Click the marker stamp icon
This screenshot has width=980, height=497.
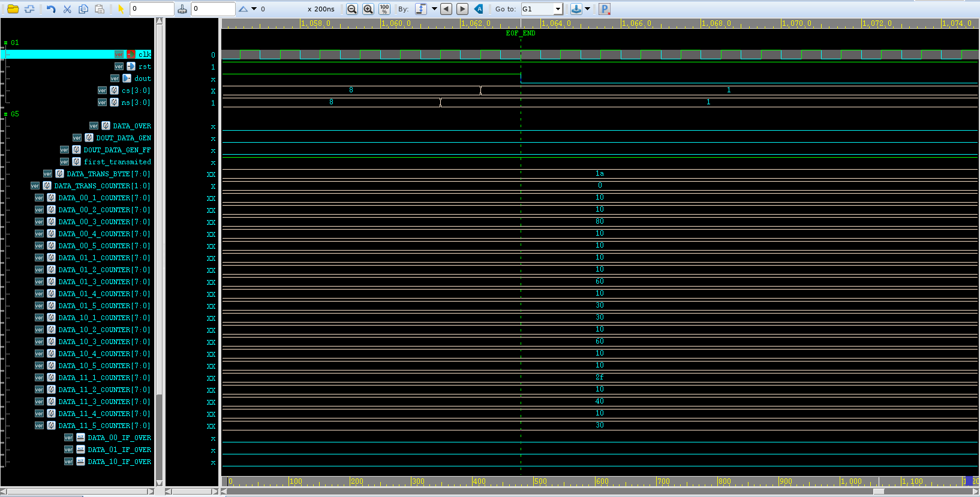pyautogui.click(x=182, y=9)
